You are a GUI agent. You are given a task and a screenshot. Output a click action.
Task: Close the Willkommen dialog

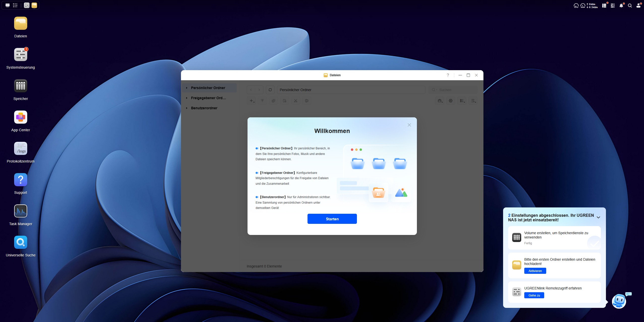409,125
